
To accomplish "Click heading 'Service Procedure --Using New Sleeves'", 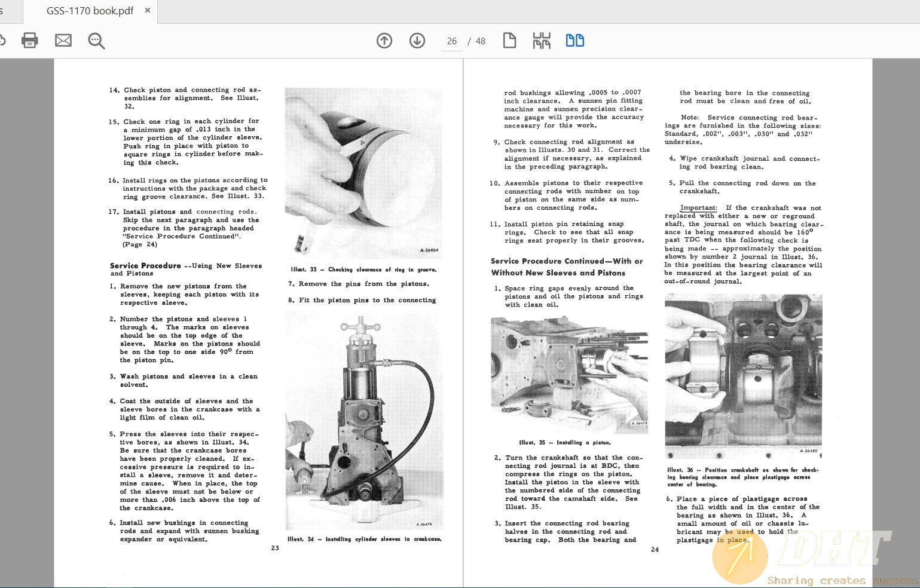I will click(186, 266).
